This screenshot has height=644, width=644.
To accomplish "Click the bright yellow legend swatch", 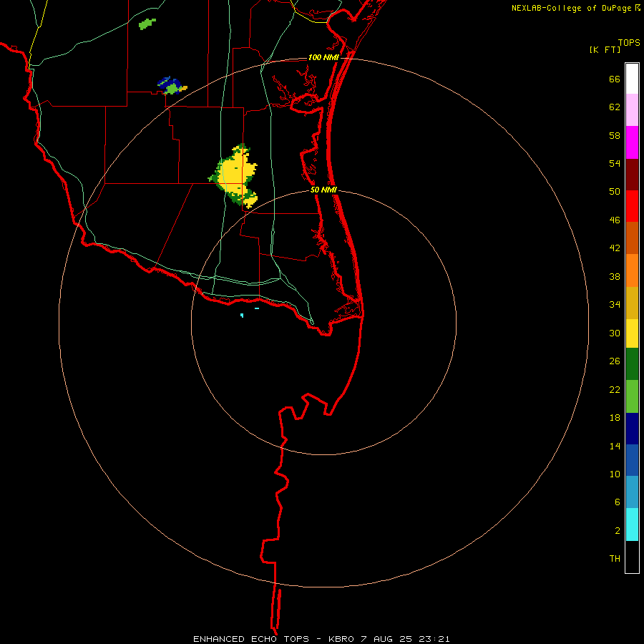I will 632,333.
